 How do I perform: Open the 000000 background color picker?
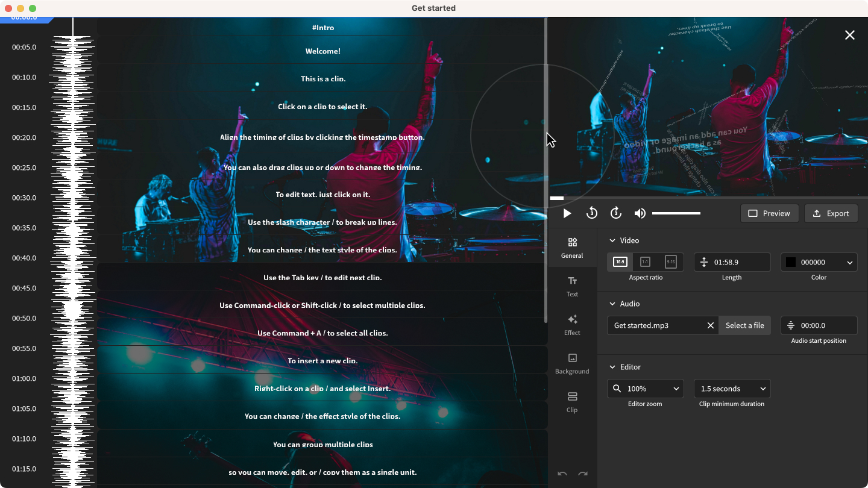point(819,262)
